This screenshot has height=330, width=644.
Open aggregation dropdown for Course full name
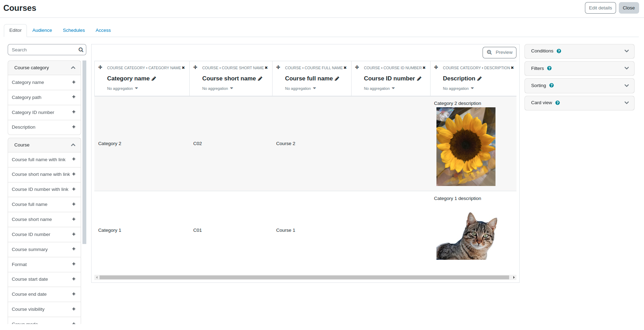301,88
